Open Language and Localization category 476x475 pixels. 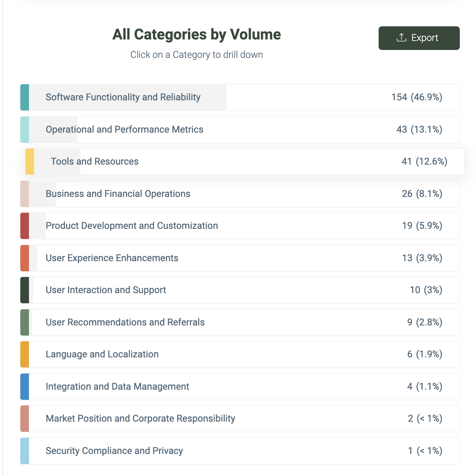point(240,354)
